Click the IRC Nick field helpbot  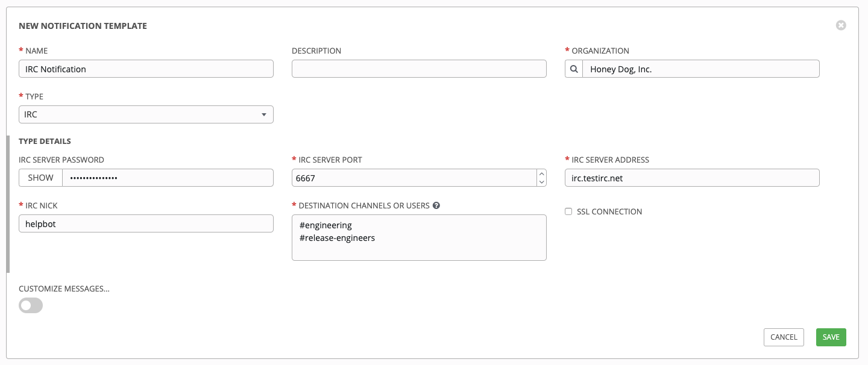pyautogui.click(x=146, y=223)
